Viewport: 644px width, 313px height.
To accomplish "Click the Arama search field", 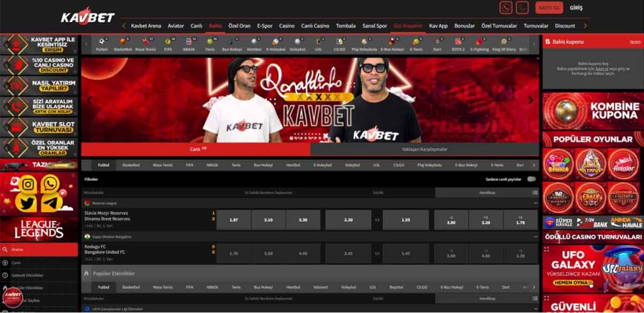I will (38, 249).
